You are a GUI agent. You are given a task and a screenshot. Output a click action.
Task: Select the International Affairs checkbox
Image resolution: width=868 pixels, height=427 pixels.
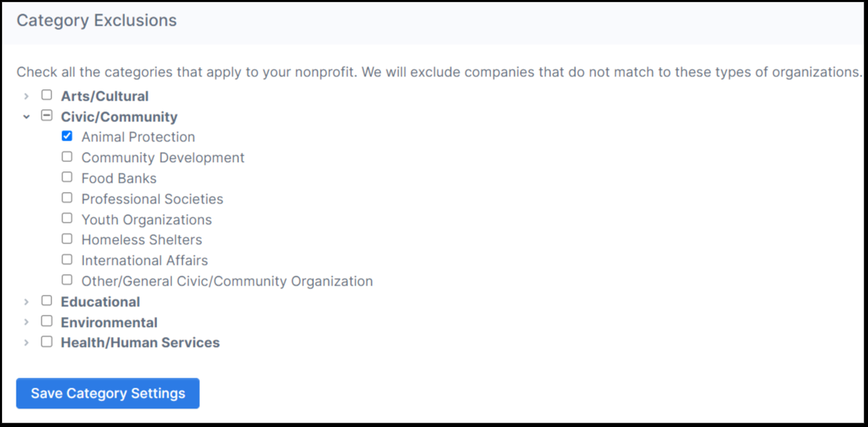(66, 258)
